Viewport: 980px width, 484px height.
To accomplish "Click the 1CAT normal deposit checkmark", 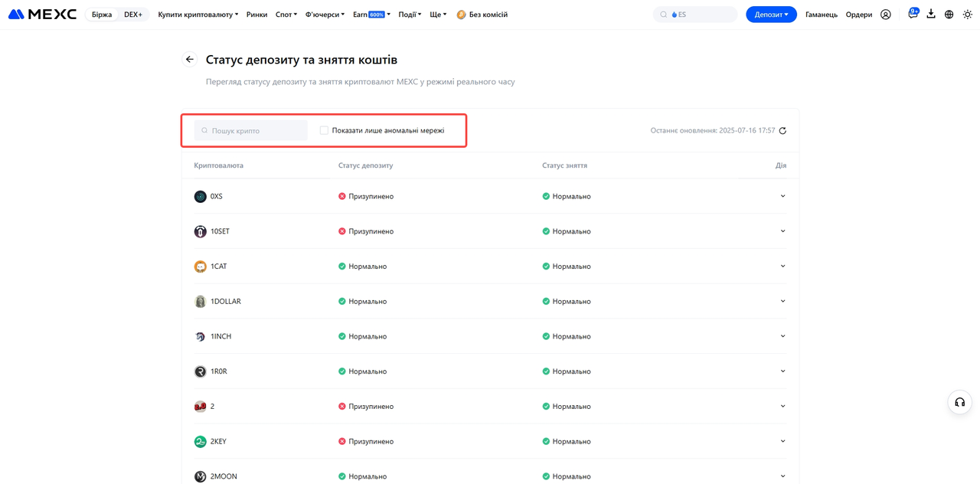I will tap(342, 267).
